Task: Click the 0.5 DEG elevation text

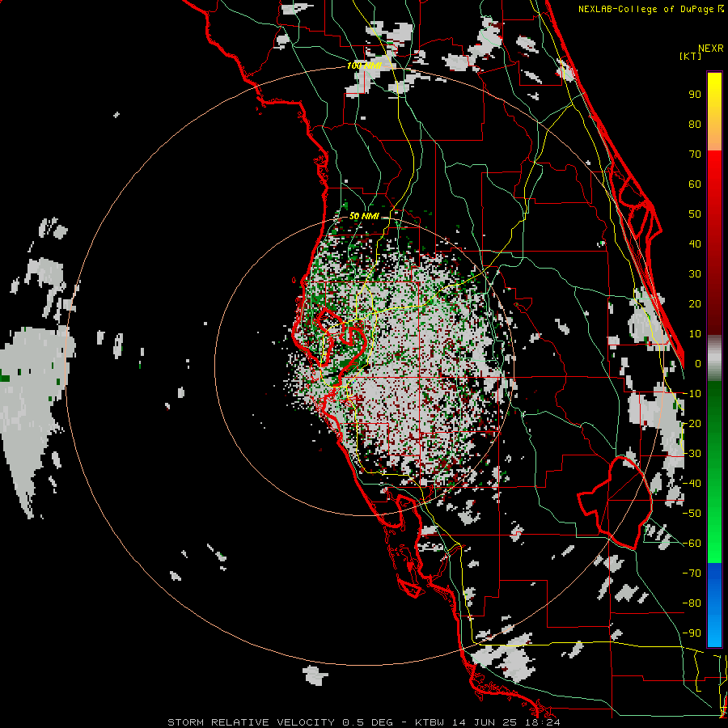Action: tap(367, 722)
